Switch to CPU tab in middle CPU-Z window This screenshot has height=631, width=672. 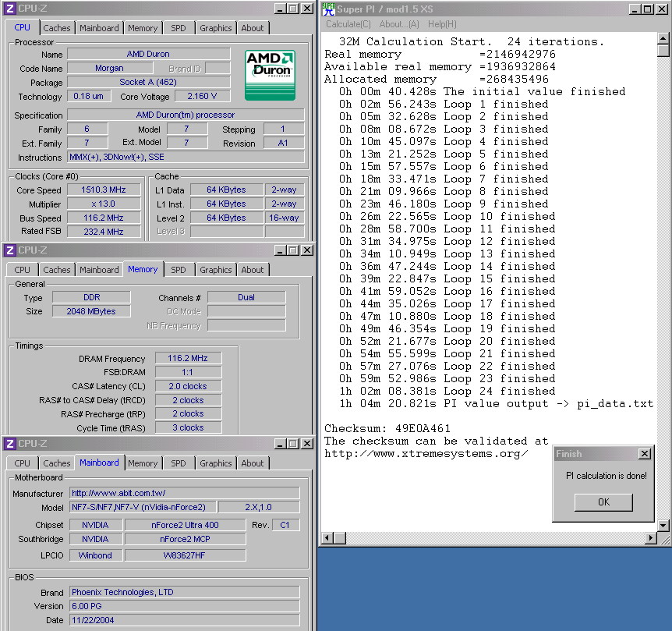click(23, 270)
